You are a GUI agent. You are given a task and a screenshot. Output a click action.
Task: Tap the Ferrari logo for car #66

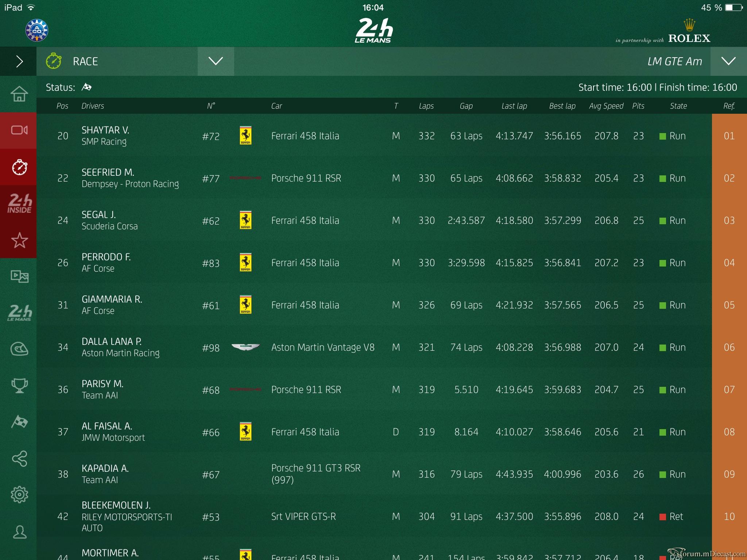[245, 432]
